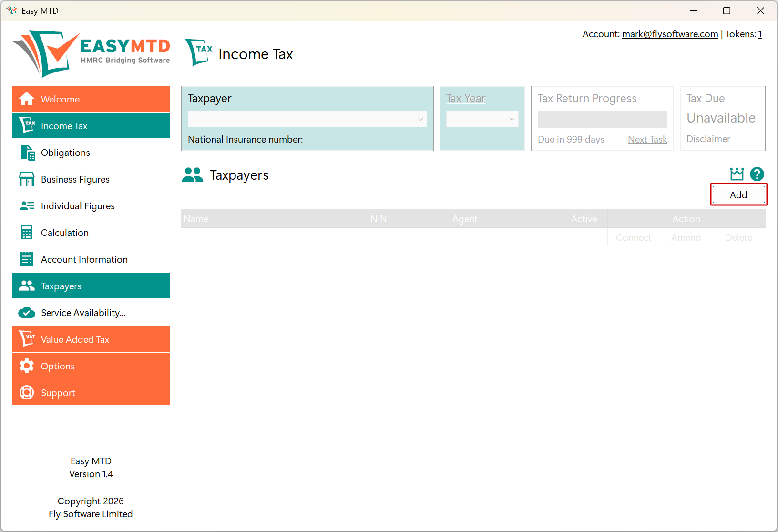The height and width of the screenshot is (532, 778).
Task: Click the 'Copyright 2026' text
Action: click(x=91, y=501)
